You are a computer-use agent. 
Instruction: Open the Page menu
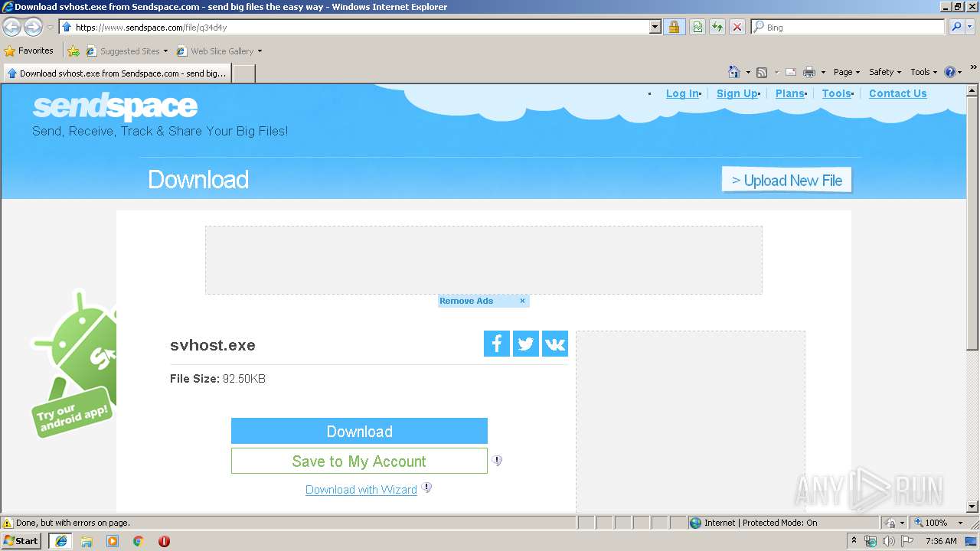(846, 72)
